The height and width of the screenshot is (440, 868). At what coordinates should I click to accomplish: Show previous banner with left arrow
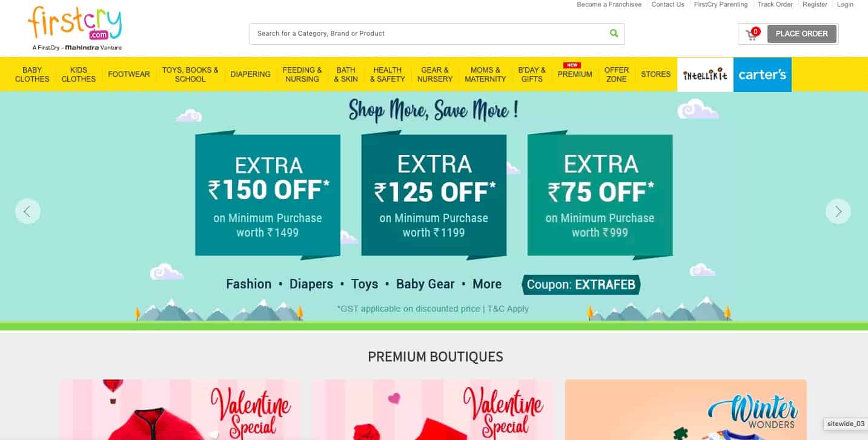tap(28, 211)
